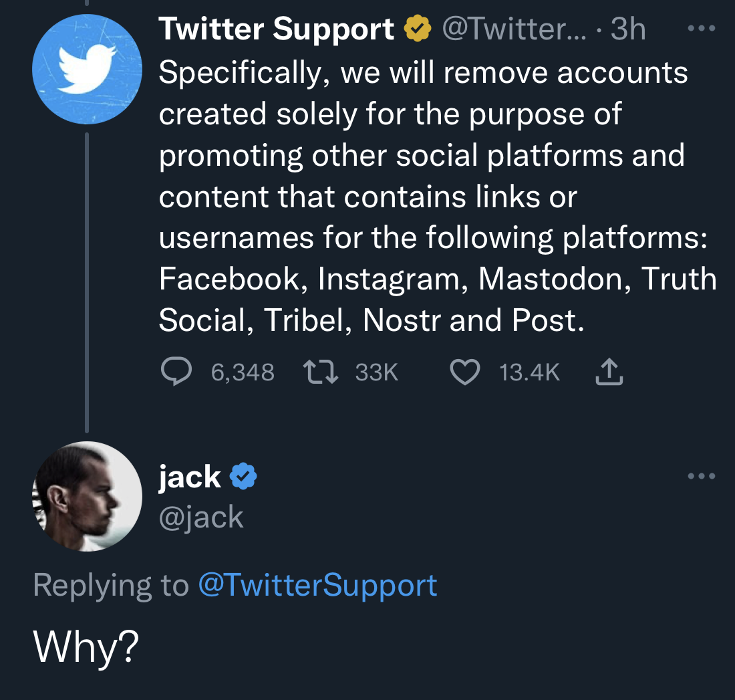Screen dimensions: 735x700
Task: Like the tweet with the heart icon
Action: 465,372
